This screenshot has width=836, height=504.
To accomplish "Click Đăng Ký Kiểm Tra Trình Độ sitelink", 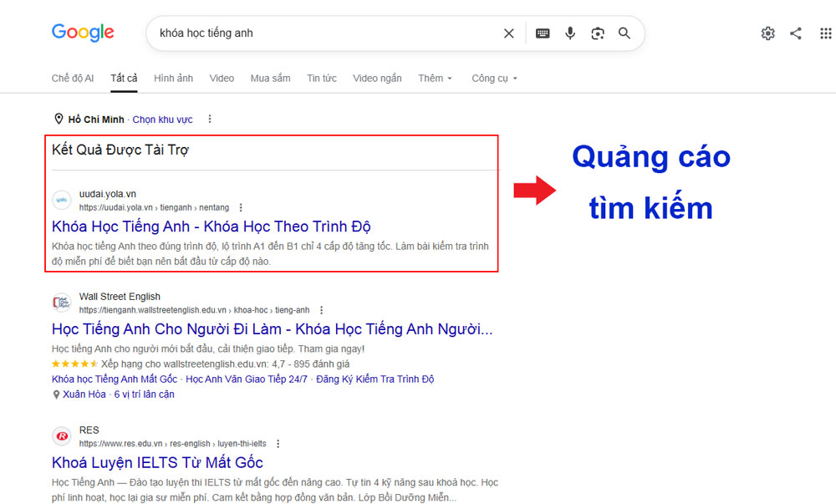I will click(375, 379).
